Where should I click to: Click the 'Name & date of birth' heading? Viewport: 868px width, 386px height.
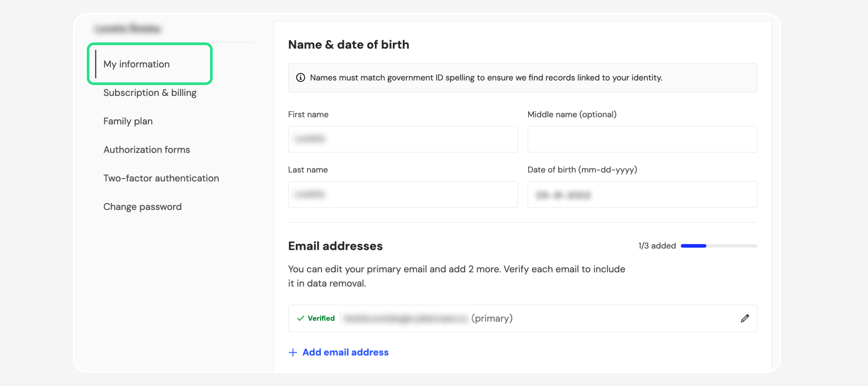click(349, 45)
